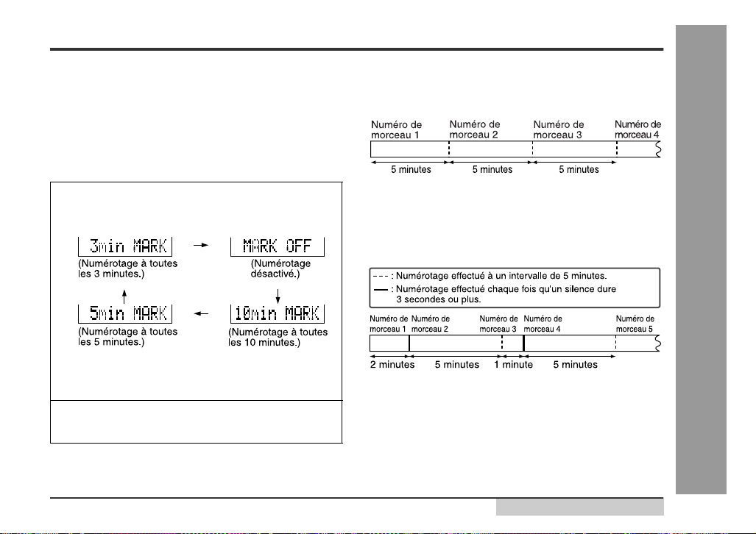Select text '(Numérotage à toutes les 5 minutes.)'

click(x=128, y=336)
